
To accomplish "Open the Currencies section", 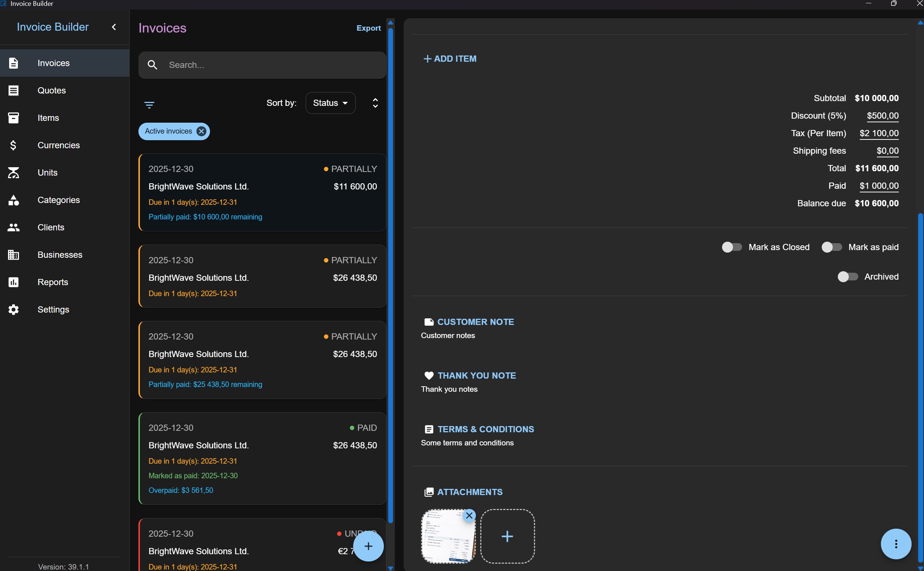I will coord(65,145).
